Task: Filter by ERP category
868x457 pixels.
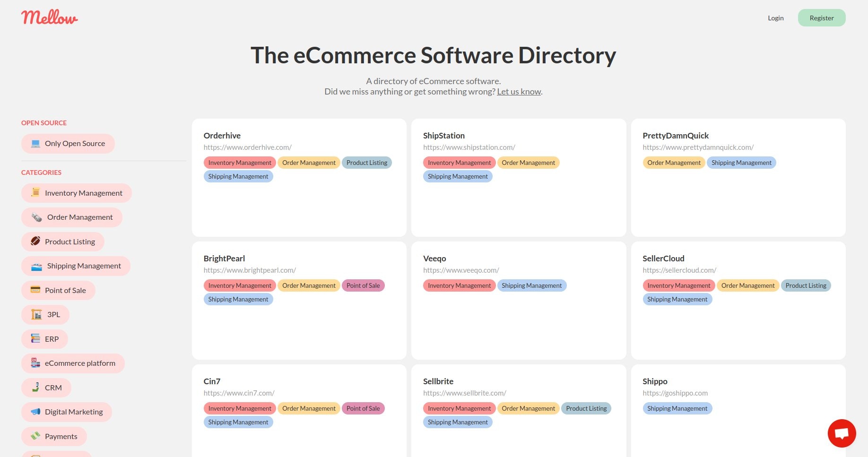Action: 44,339
